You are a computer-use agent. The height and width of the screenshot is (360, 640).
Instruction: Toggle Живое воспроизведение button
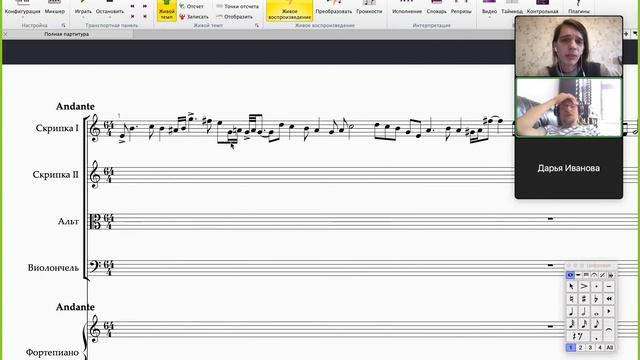tap(290, 11)
